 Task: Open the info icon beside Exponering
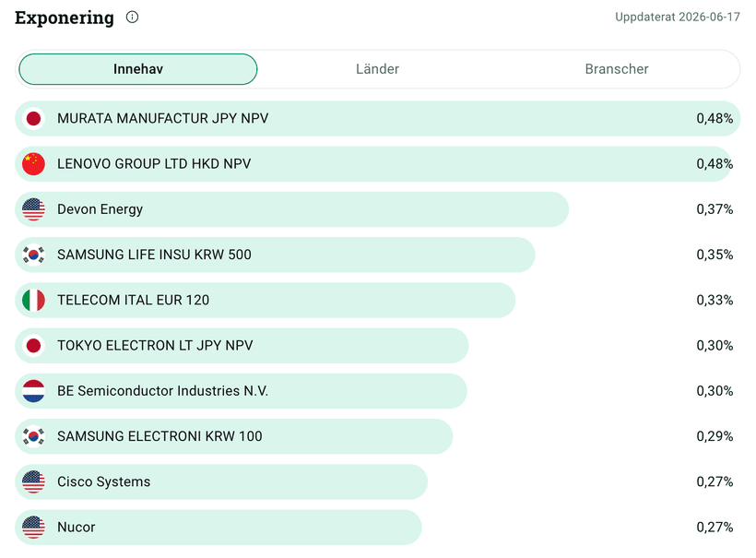point(132,18)
